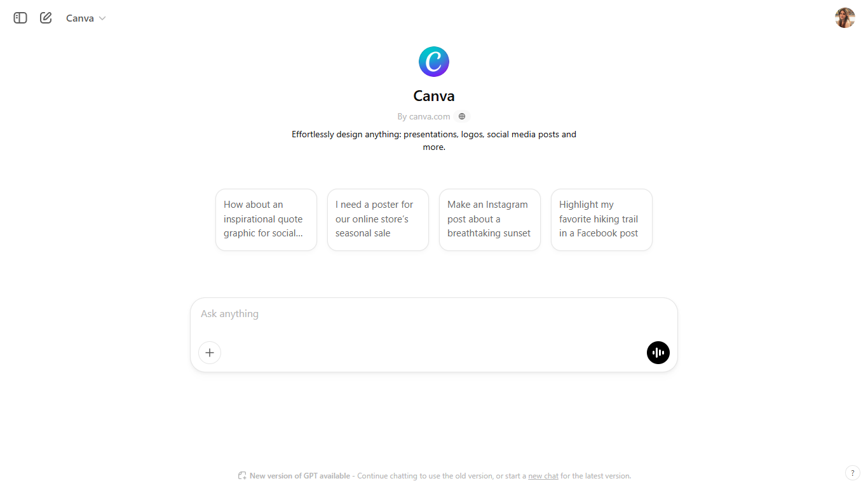The width and height of the screenshot is (868, 488).
Task: Click the New version of GPT available notice
Action: pyautogui.click(x=299, y=476)
